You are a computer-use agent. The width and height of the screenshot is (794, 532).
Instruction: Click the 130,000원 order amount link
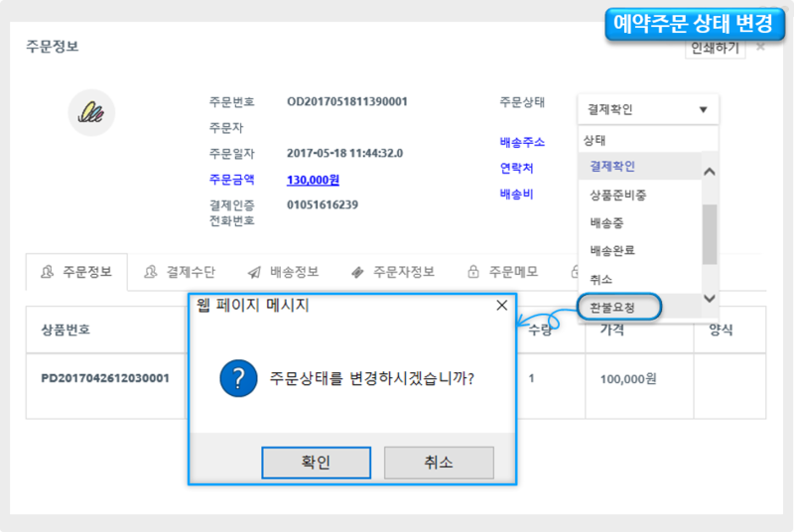(x=313, y=180)
